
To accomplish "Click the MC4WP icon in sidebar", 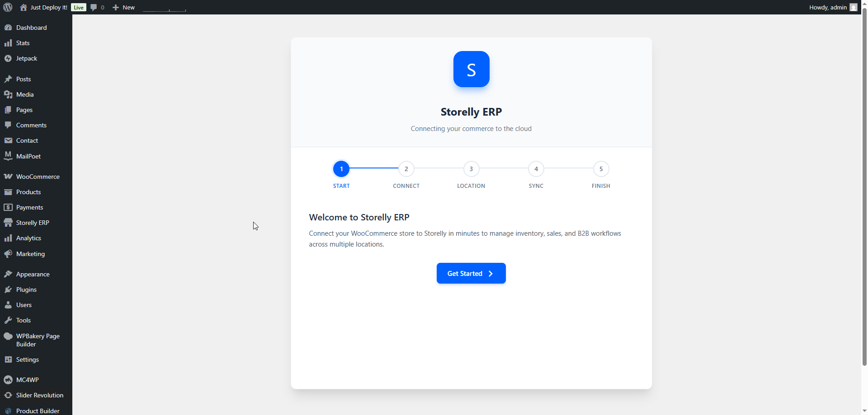I will (x=8, y=380).
